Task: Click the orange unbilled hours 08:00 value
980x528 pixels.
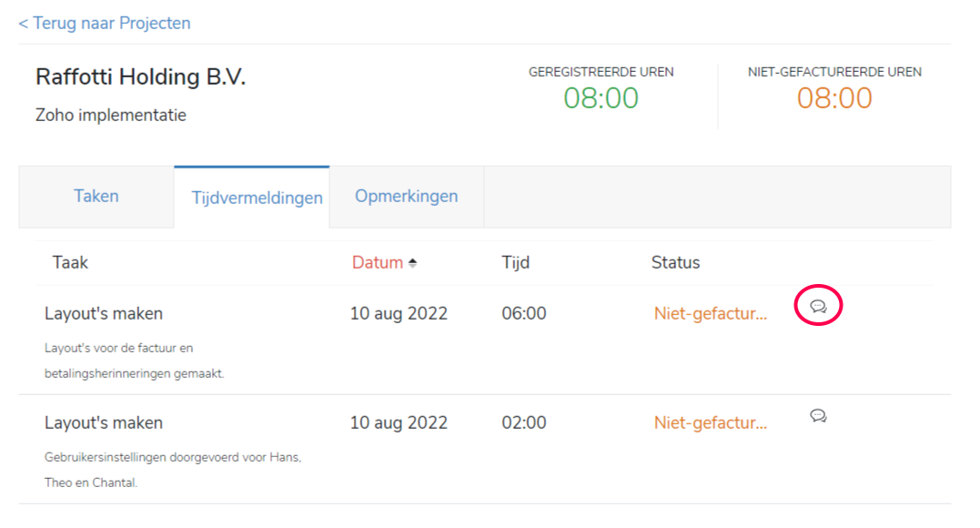Action: point(834,98)
